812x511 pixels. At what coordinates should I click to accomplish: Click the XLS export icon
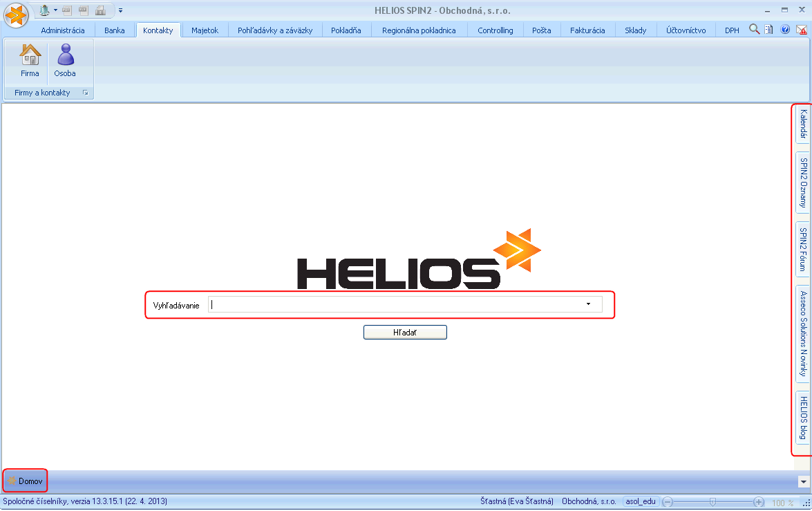click(84, 10)
